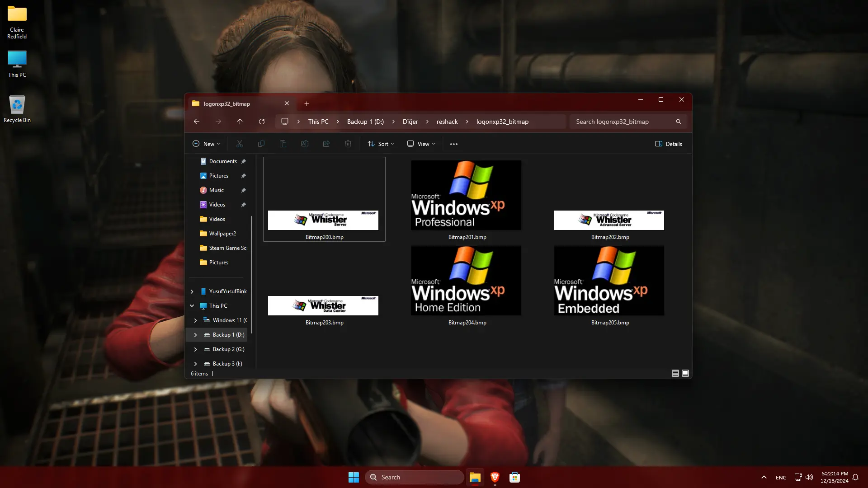
Task: Open the See more three-dots menu
Action: [454, 144]
